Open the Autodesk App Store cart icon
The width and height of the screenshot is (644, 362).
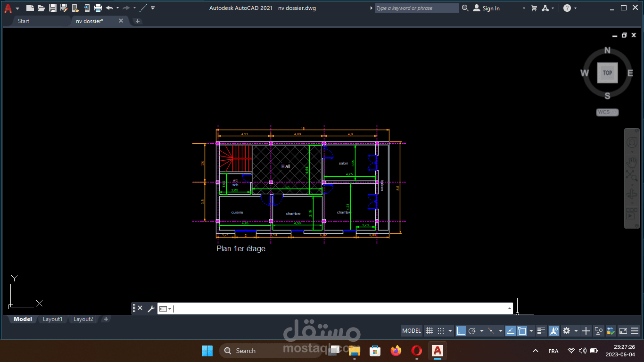point(534,8)
